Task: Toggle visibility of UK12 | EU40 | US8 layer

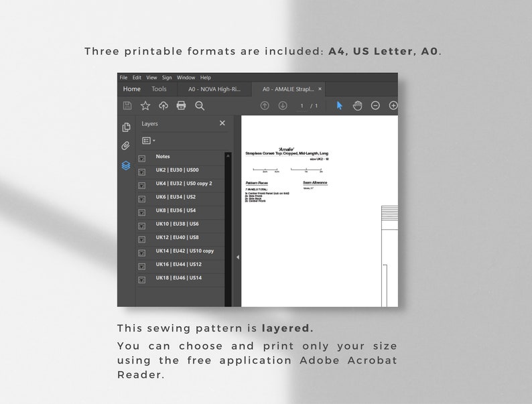Action: [x=142, y=239]
